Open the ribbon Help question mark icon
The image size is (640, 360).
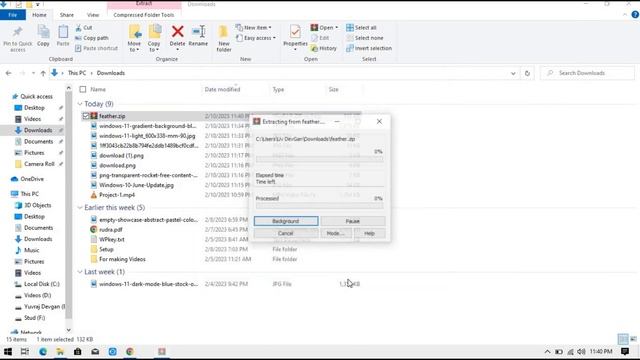635,15
